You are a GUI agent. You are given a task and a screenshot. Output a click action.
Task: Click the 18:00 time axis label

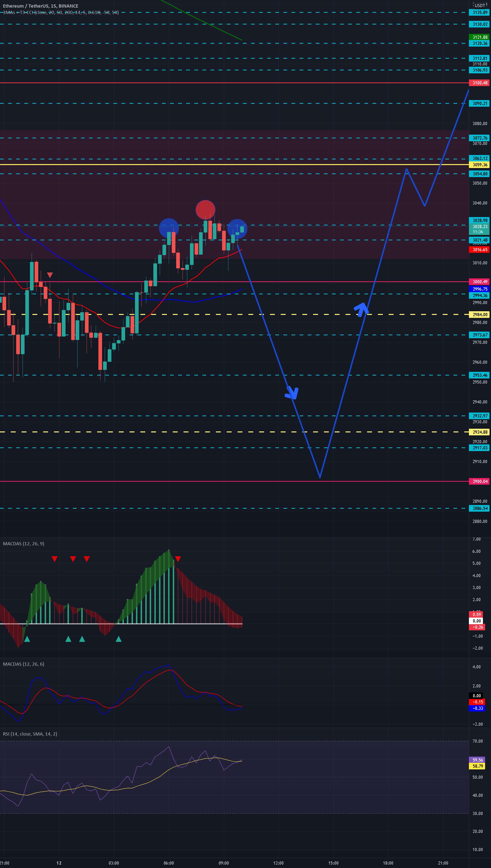click(x=388, y=863)
